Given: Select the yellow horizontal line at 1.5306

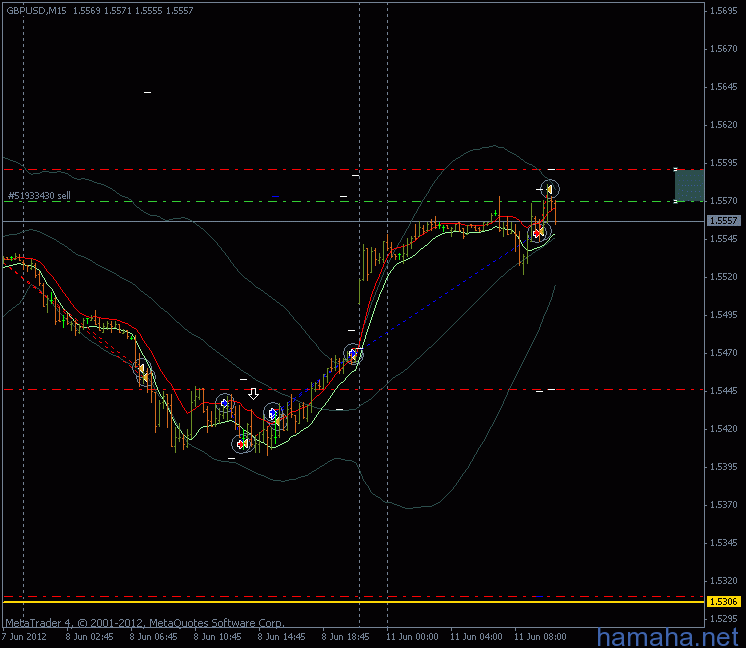Looking at the screenshot, I should pyautogui.click(x=353, y=602).
